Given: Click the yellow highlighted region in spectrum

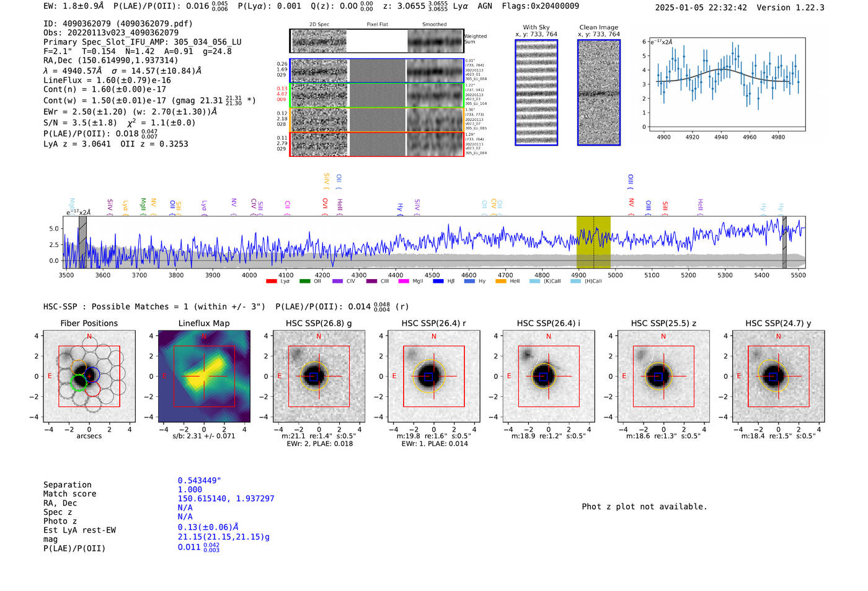Looking at the screenshot, I should pos(593,242).
